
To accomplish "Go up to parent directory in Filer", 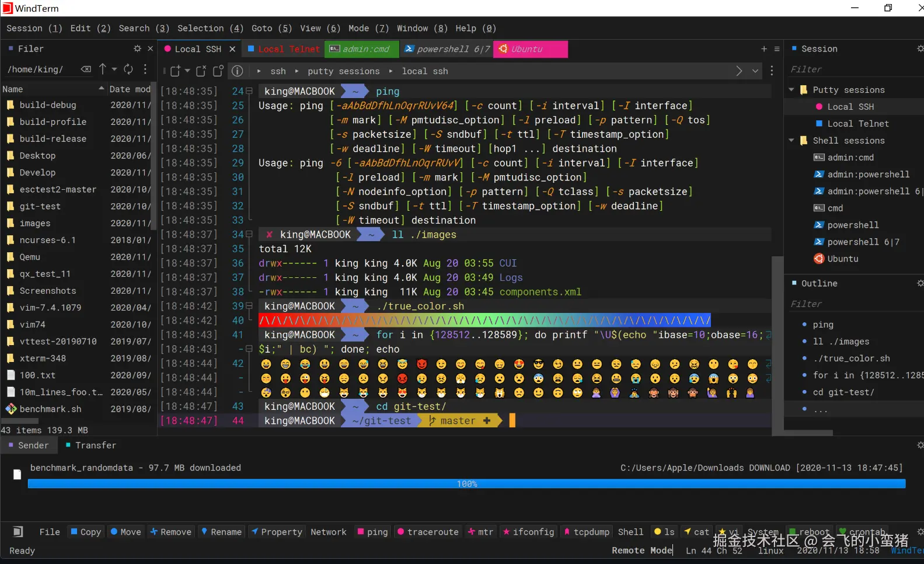I will coord(103,69).
